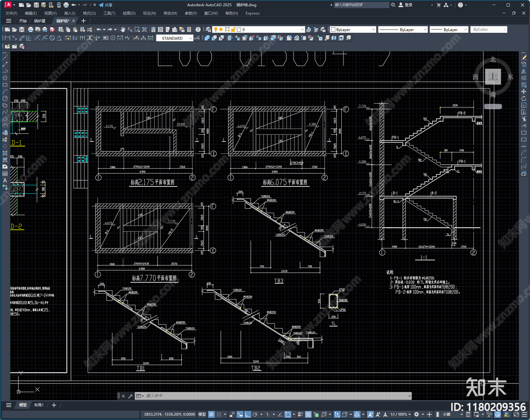Switch to the 开始 tab

pos(23,21)
